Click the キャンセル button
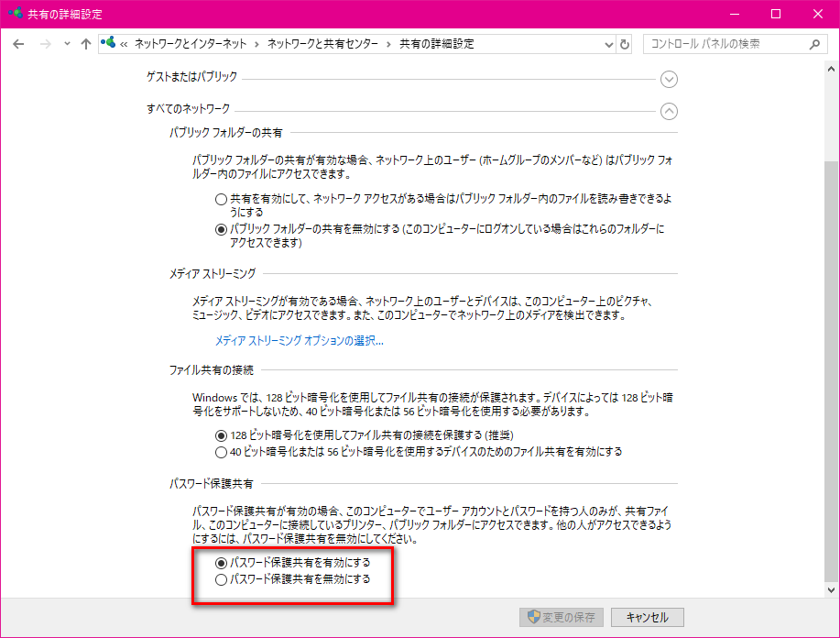The image size is (840, 638). [647, 617]
